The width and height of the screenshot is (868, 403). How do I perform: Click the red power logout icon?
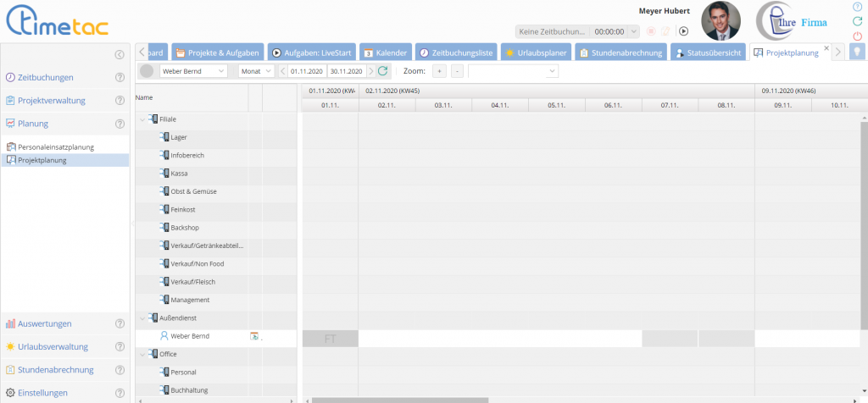(857, 36)
